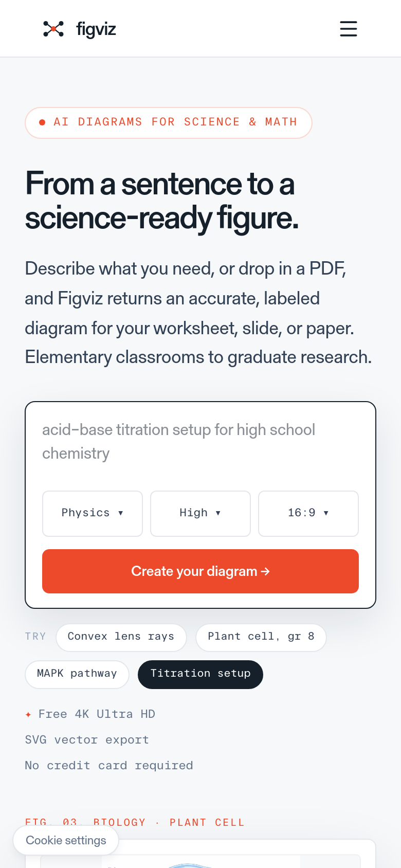The height and width of the screenshot is (868, 401).
Task: Select the Convex lens rays suggestion chip
Action: (x=121, y=637)
